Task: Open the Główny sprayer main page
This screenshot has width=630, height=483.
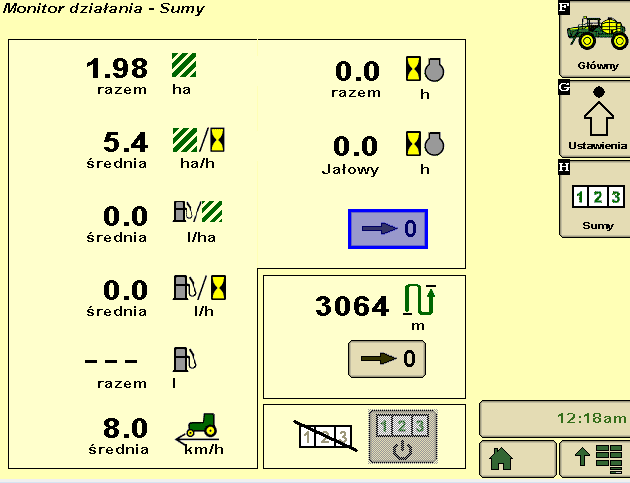Action: (x=597, y=39)
